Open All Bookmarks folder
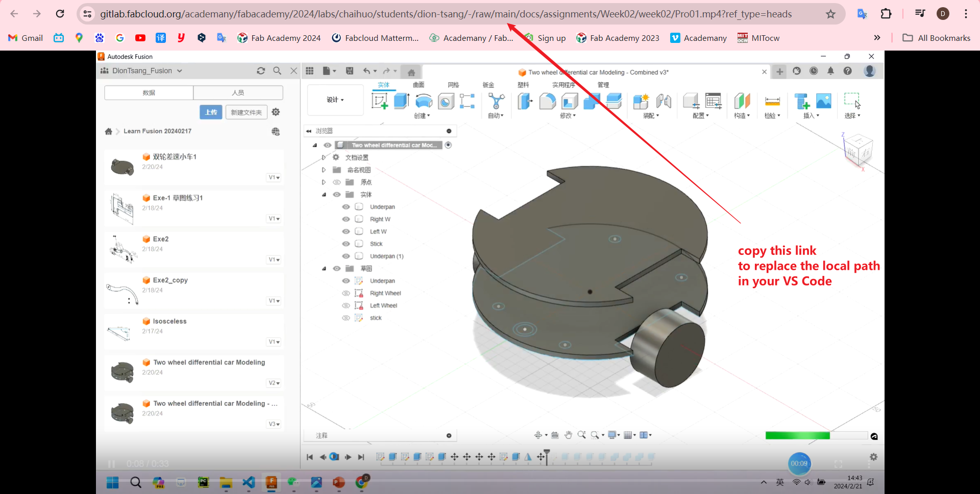This screenshot has width=980, height=494. point(937,38)
